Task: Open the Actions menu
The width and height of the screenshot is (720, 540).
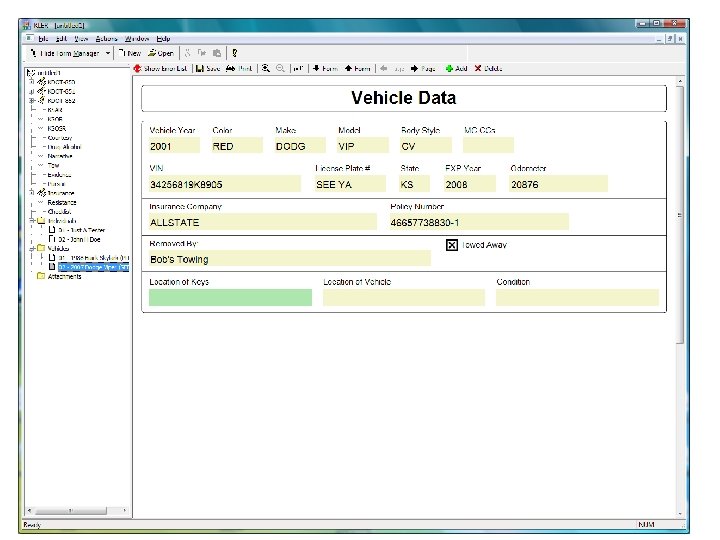Action: coord(107,39)
